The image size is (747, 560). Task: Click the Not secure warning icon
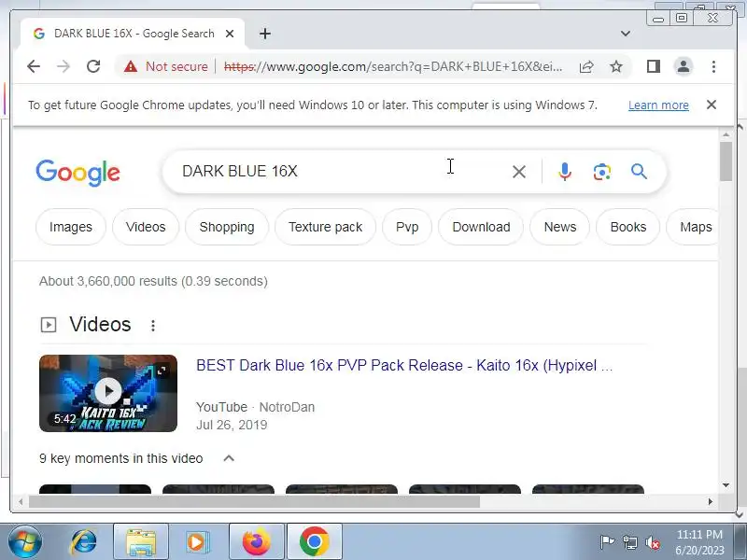(131, 66)
